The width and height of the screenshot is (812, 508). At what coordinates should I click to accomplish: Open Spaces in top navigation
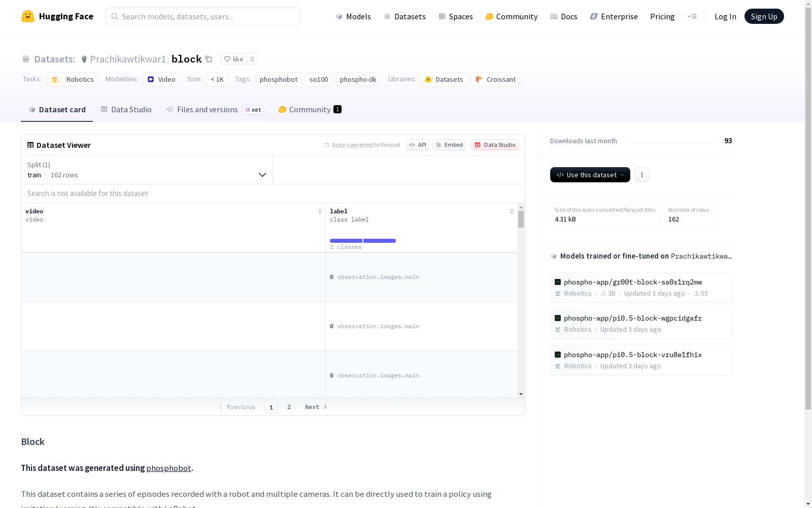coord(456,16)
